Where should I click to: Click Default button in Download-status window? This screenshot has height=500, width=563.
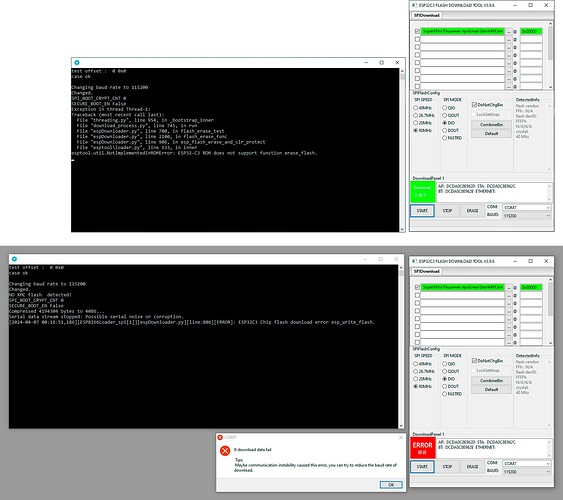[491, 134]
